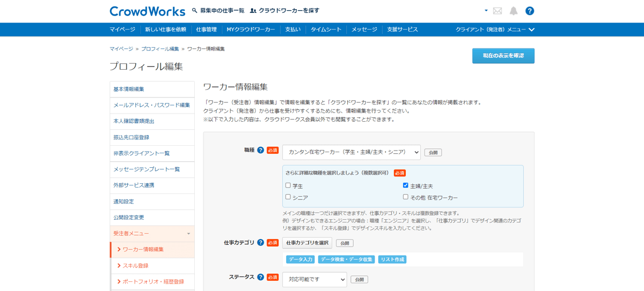
Task: Click the 公開 button next to ステータス
Action: coord(359,280)
